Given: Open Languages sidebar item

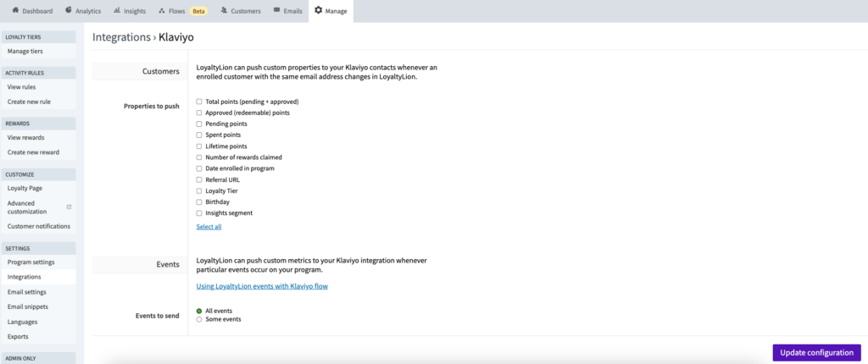Looking at the screenshot, I should (x=22, y=322).
